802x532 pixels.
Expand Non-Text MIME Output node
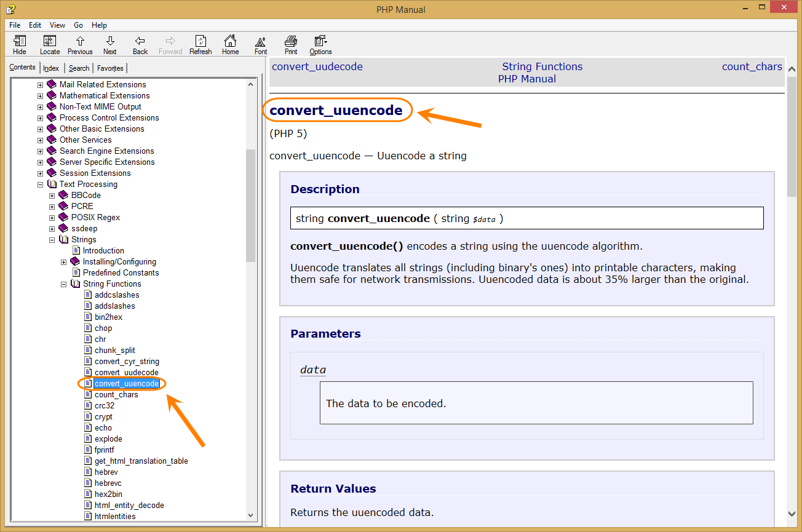pos(41,107)
